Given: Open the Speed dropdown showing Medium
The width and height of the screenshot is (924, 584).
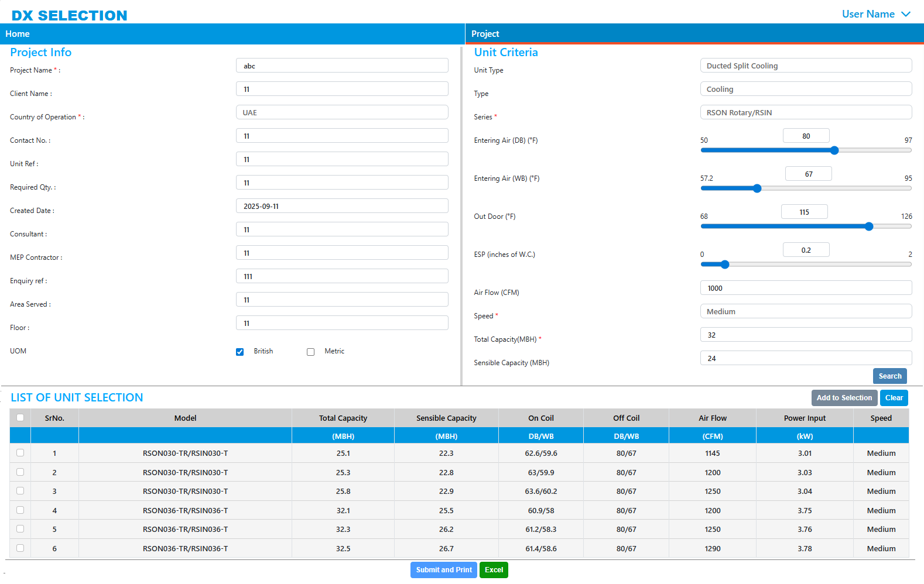Looking at the screenshot, I should tap(806, 311).
